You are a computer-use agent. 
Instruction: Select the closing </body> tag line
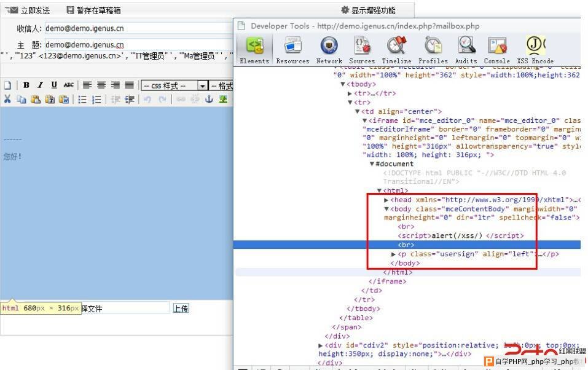(405, 263)
